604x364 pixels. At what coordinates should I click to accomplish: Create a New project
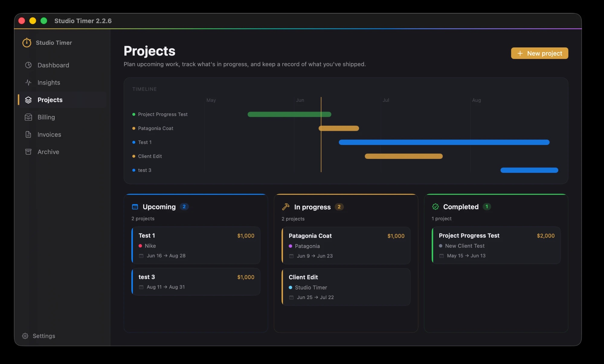tap(539, 53)
